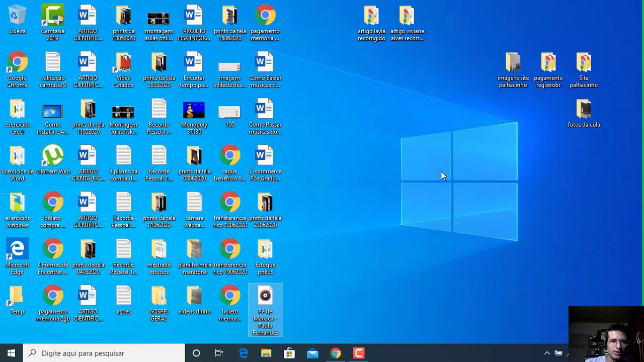This screenshot has height=362, width=644.
Task: Select the E-commerce Pós Gradu Word document
Action: tap(265, 163)
